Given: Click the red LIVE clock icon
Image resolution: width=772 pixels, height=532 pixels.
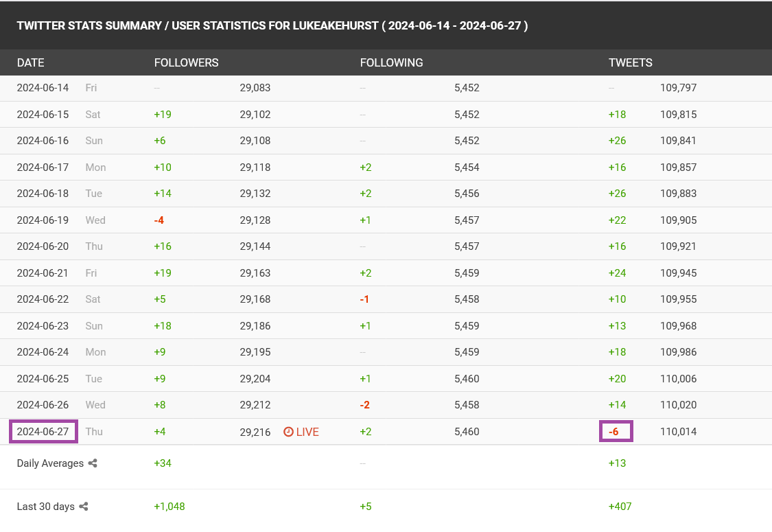Looking at the screenshot, I should coord(288,432).
